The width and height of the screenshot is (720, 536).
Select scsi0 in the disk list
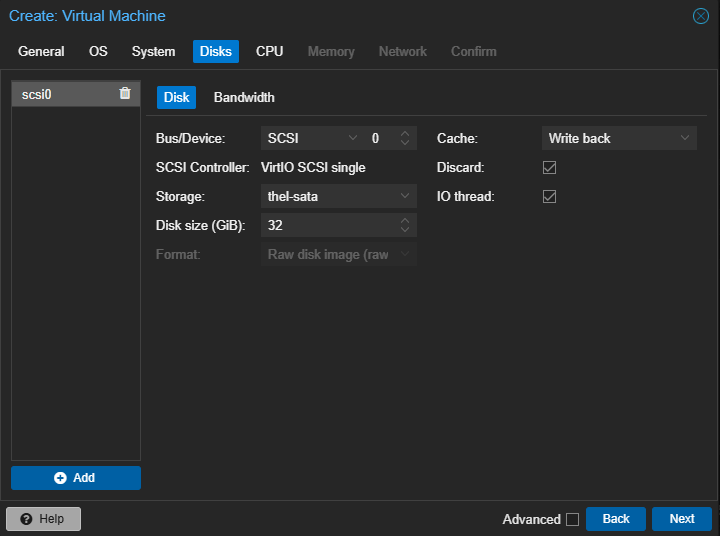(60, 94)
